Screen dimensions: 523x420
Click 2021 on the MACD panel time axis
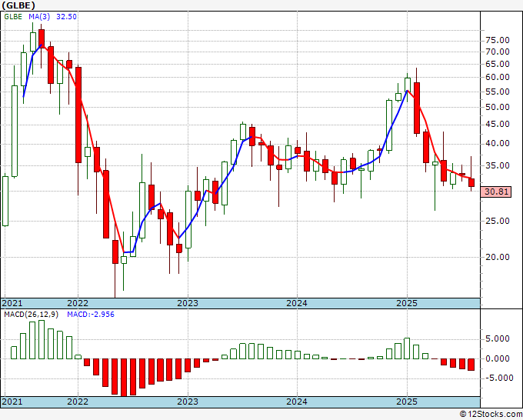click(12, 402)
